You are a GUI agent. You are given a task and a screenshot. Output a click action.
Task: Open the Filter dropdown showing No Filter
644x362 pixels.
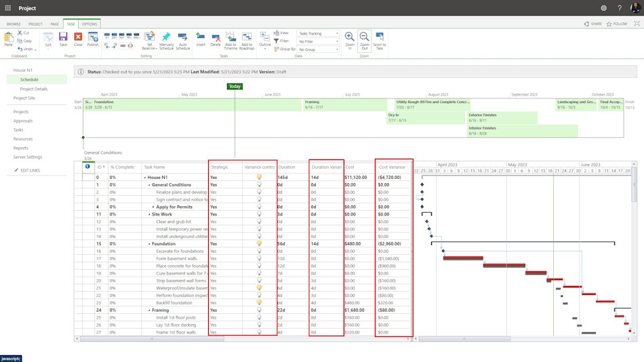point(319,41)
